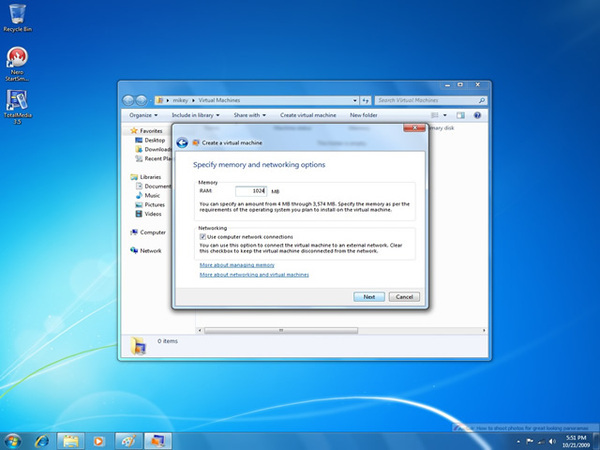Viewport: 600px width, 450px height.
Task: Switch to Virtual PC taskbar icon
Action: click(x=158, y=441)
